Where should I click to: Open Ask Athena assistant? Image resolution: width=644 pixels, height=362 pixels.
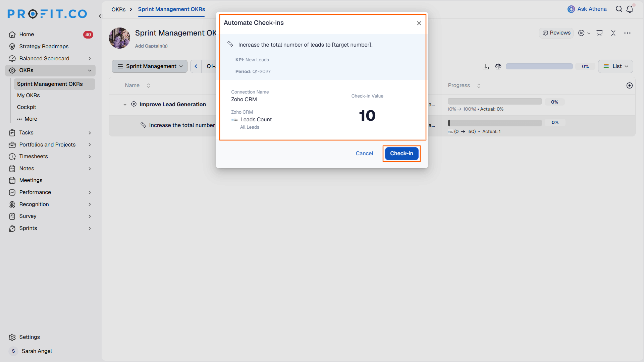click(x=587, y=9)
